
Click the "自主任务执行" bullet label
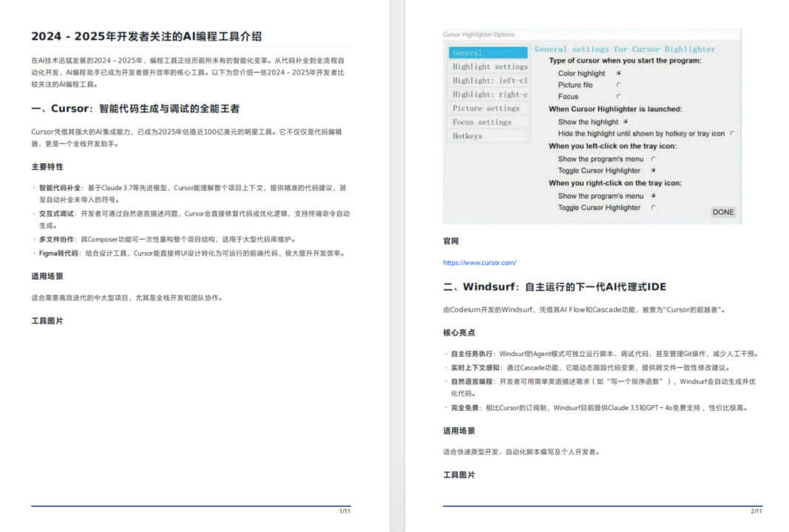click(x=472, y=354)
